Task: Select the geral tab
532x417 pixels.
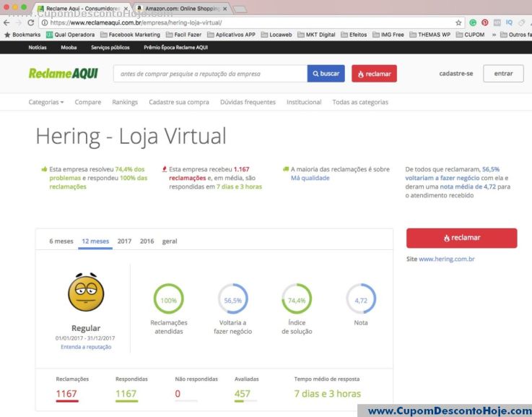Action: 170,241
